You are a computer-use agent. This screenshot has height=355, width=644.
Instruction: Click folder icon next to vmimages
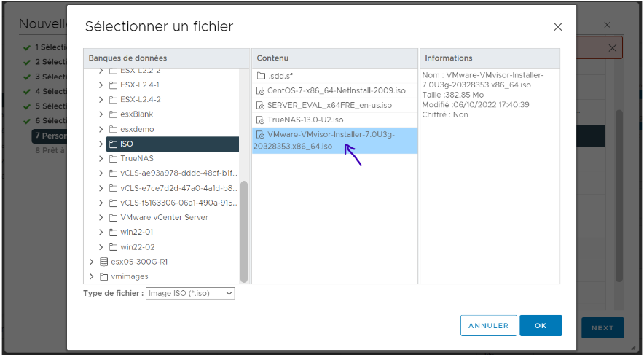[x=104, y=276]
